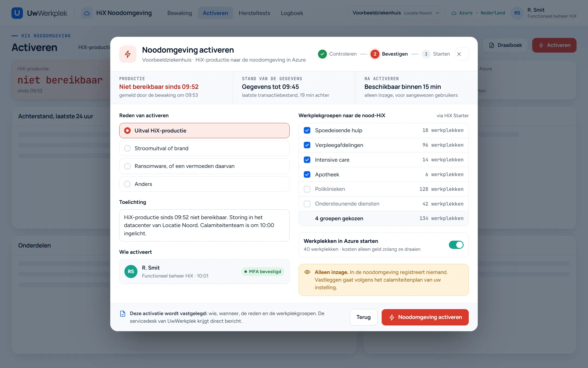Click red Activeren button in page header
Screen dimensions: 588x368
(554, 45)
